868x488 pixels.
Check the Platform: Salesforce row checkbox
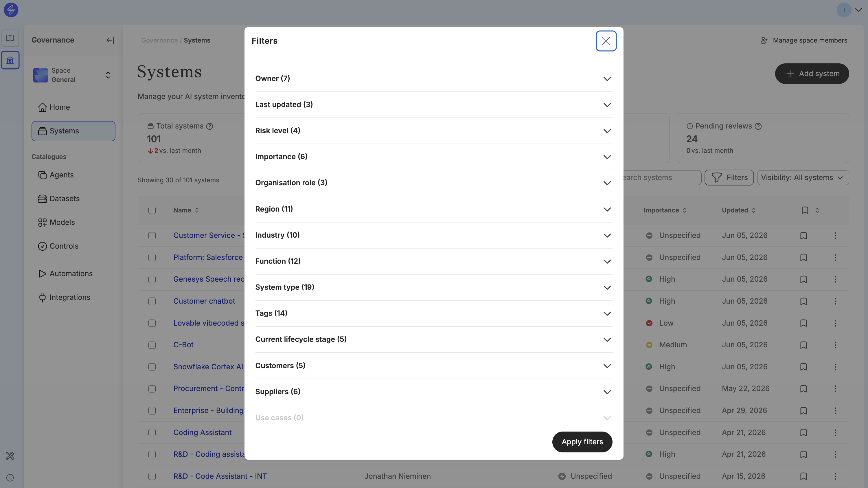click(x=152, y=258)
